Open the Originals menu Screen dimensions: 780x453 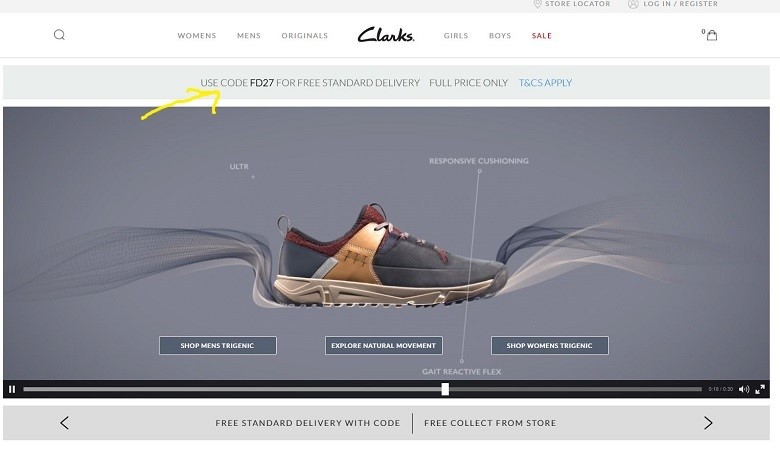coord(304,36)
